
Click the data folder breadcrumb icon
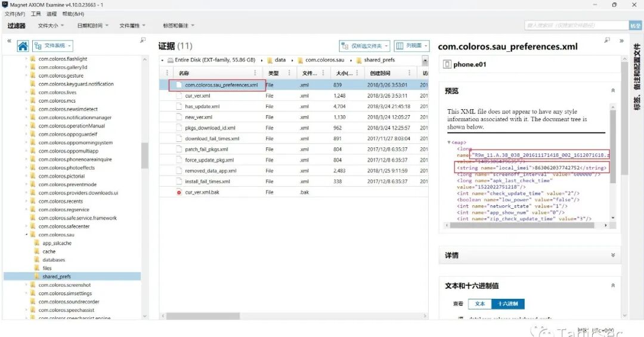tap(270, 60)
